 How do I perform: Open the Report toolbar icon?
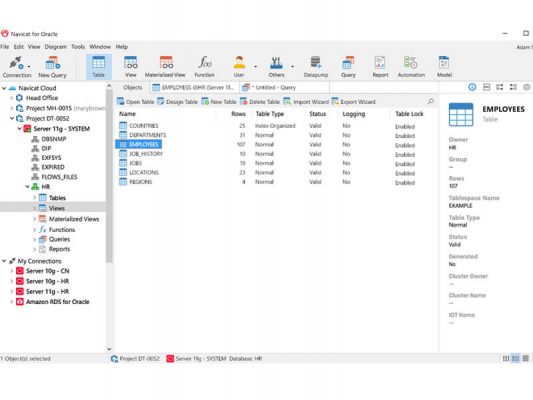(380, 67)
